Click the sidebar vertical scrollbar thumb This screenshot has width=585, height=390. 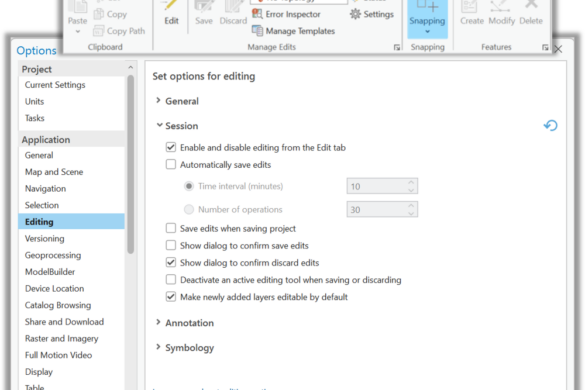tap(131, 164)
